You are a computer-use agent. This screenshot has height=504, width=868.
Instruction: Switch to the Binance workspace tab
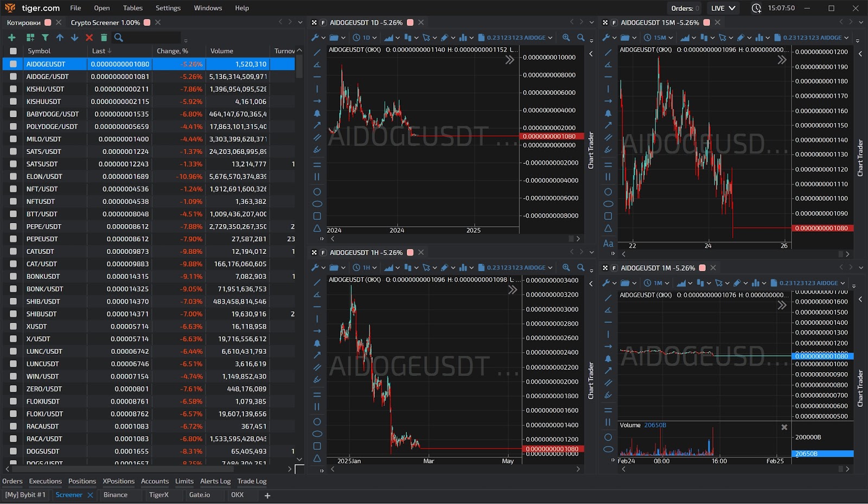(116, 495)
